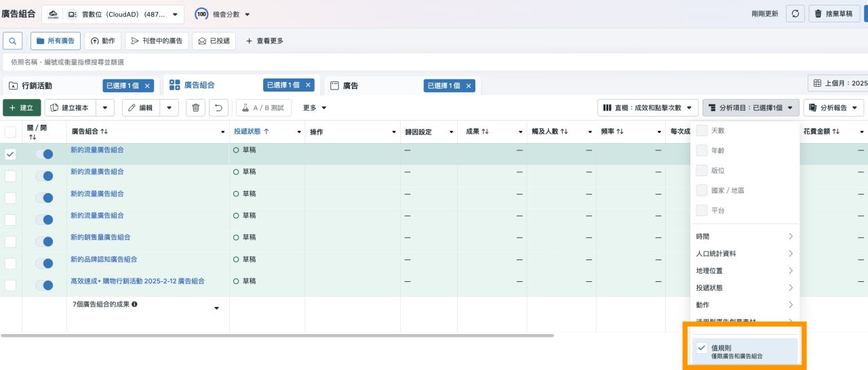The height and width of the screenshot is (370, 868).
Task: Check the 新的品牌認知廣告組合 row checkbox
Action: (x=10, y=263)
